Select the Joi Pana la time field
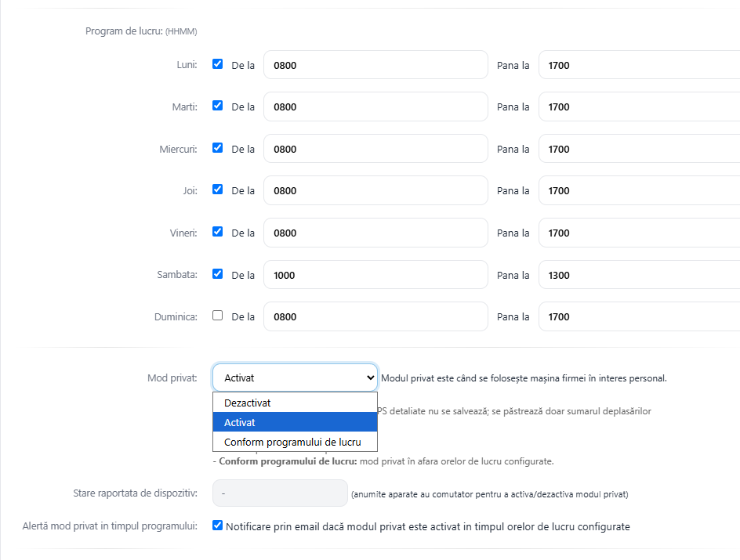 pos(640,190)
